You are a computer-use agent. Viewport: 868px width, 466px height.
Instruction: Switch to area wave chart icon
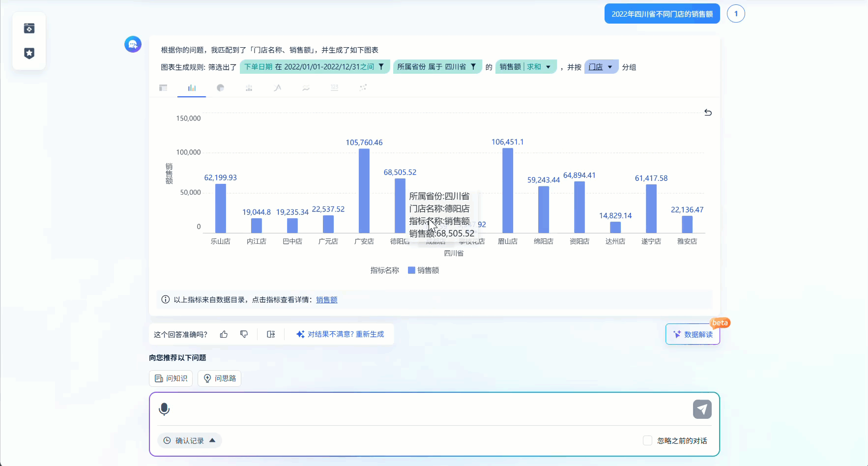click(306, 87)
